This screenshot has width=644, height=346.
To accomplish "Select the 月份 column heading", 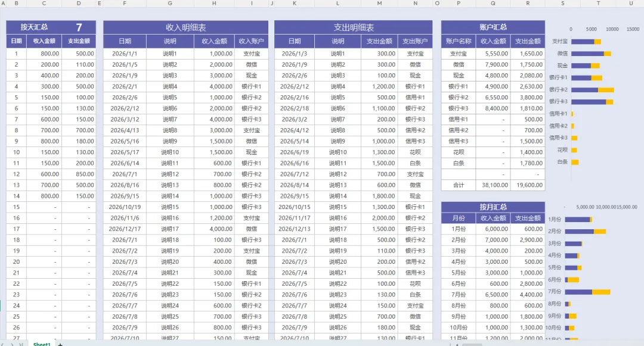I will click(x=459, y=218).
